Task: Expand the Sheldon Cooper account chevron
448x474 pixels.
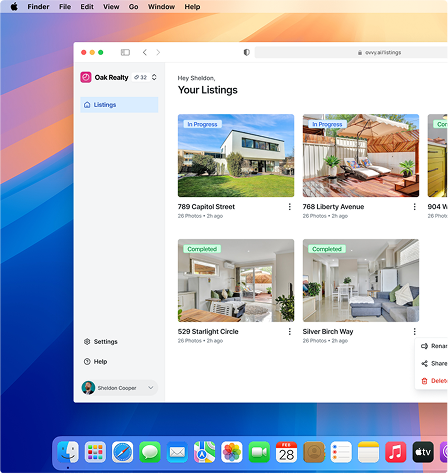Action: point(151,388)
